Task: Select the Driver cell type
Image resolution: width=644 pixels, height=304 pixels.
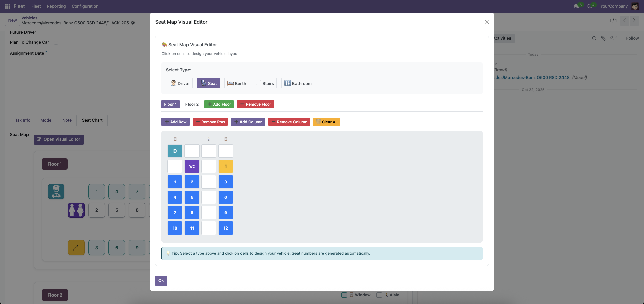Action: [x=180, y=83]
